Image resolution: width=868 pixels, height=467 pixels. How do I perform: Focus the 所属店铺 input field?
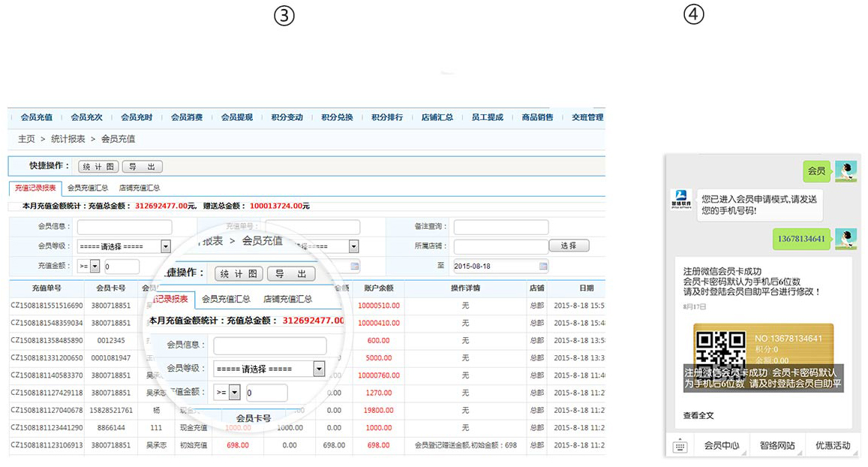501,246
